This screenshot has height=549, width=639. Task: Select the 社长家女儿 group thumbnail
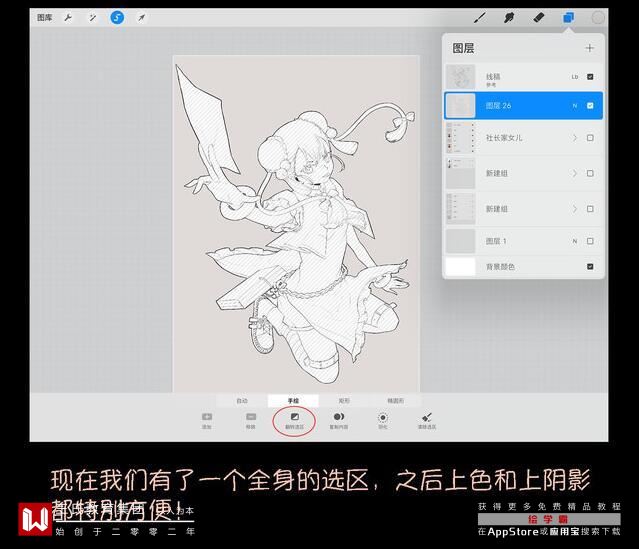coord(461,138)
